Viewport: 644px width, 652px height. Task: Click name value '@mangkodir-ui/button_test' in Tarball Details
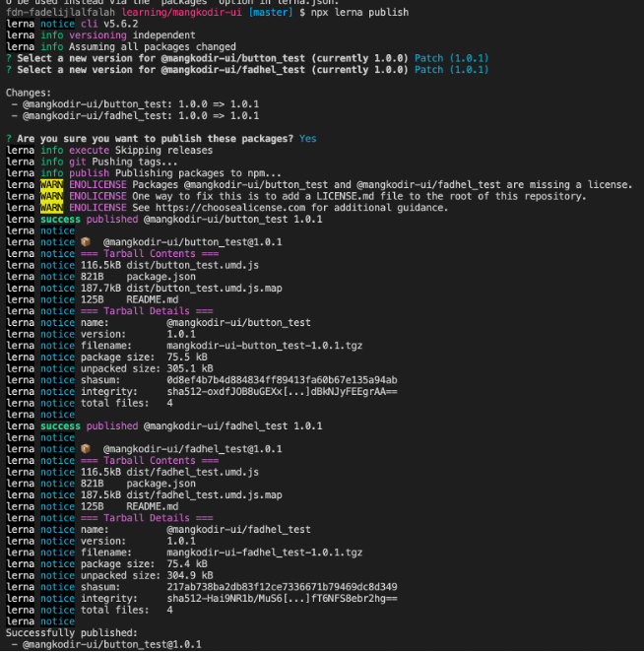(x=238, y=323)
